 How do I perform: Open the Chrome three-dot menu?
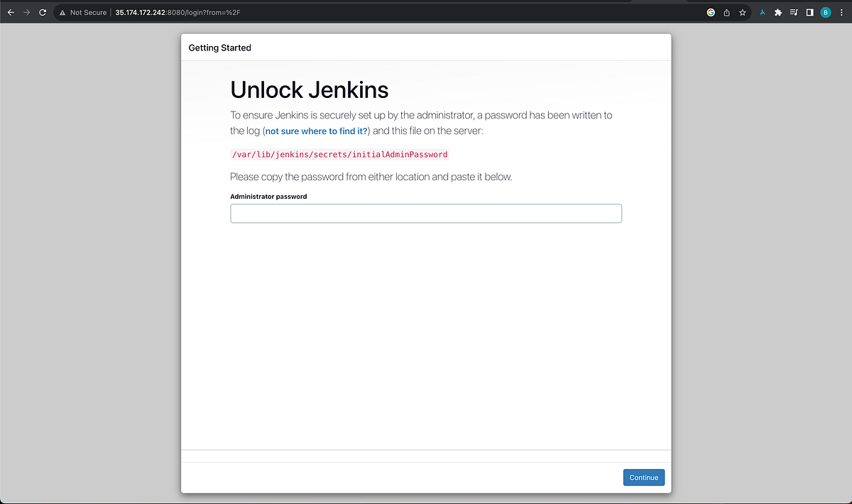click(841, 12)
